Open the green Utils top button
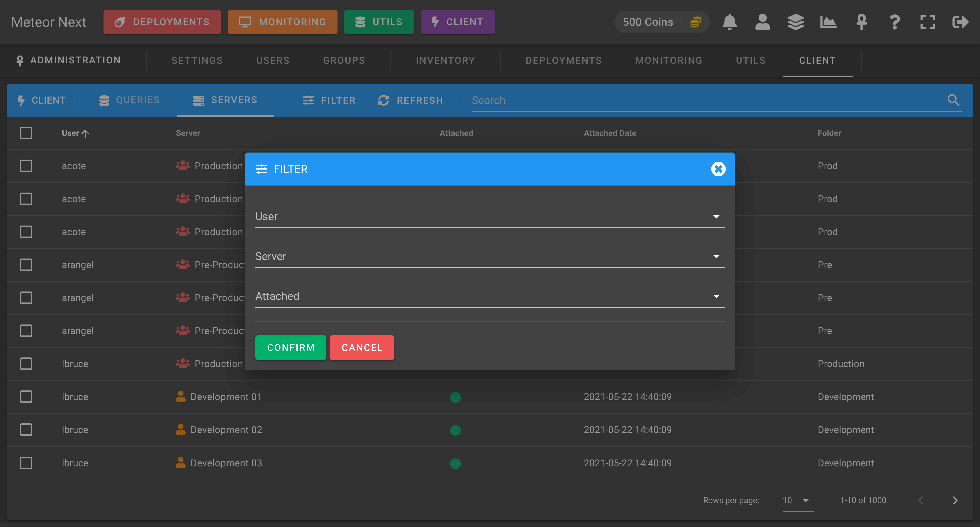This screenshot has height=527, width=980. click(x=379, y=22)
